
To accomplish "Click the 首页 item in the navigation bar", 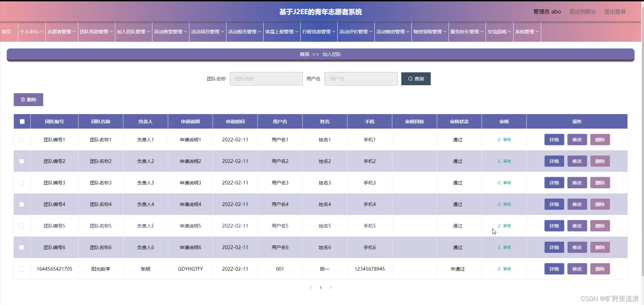I will 6,31.
